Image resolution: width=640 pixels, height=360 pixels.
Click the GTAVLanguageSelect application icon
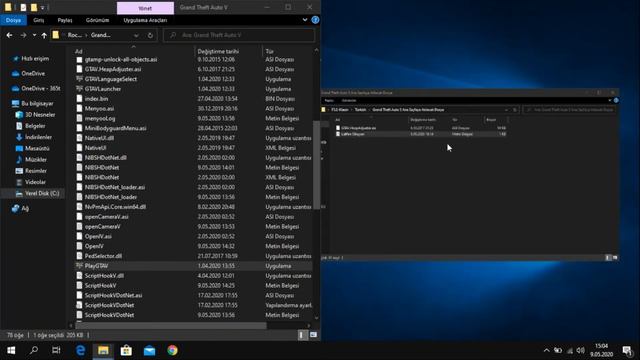click(x=79, y=79)
